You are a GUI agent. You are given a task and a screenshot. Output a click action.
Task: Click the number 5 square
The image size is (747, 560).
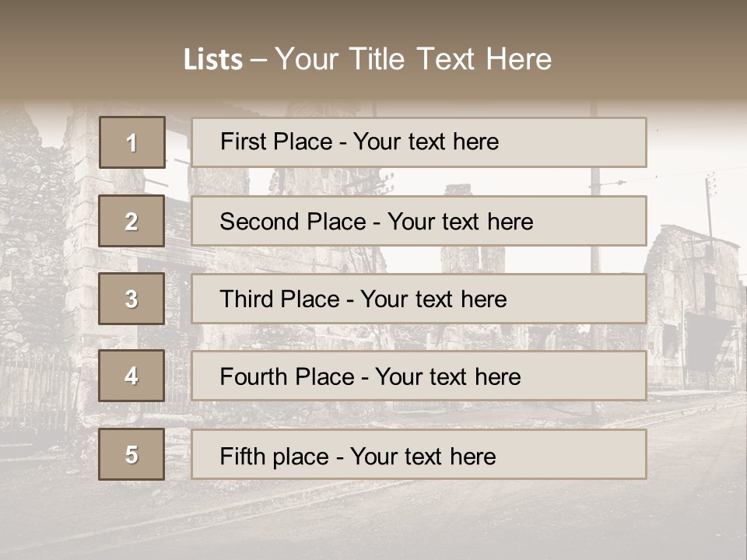point(132,454)
